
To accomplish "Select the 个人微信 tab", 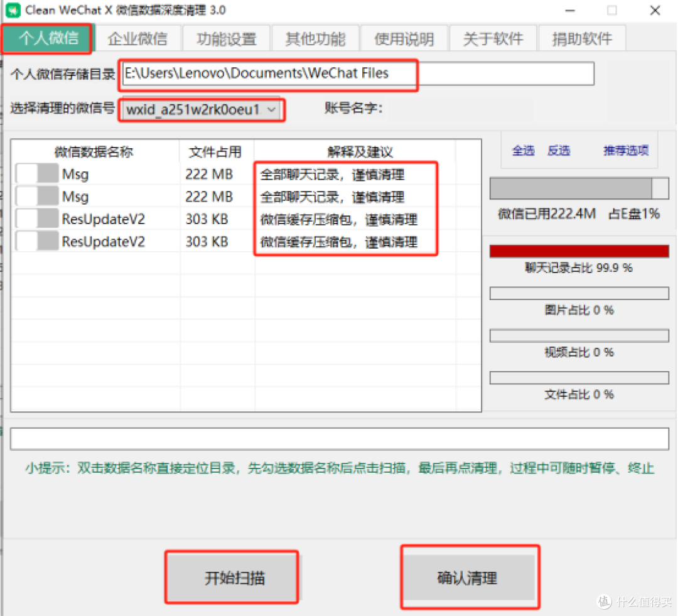I will pyautogui.click(x=46, y=38).
